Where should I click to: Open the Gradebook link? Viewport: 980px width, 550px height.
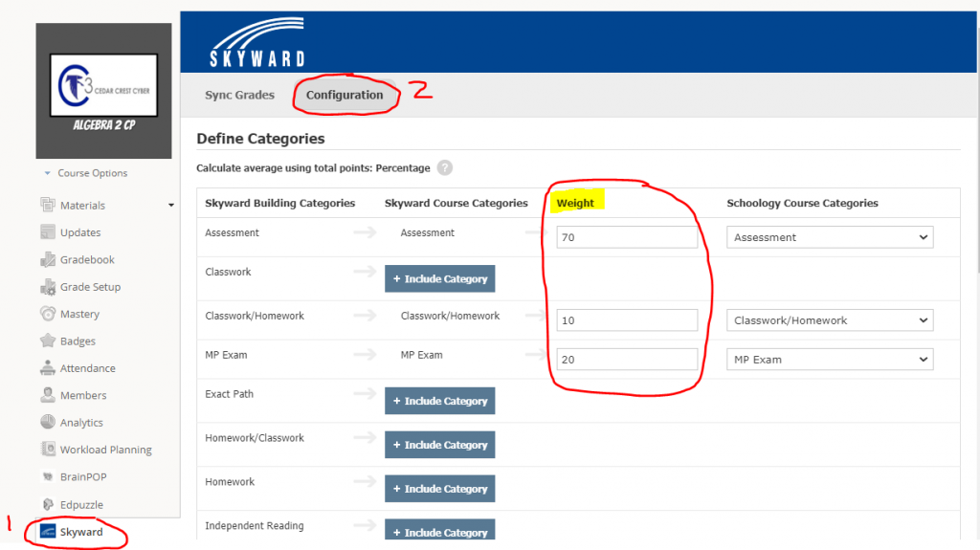[87, 259]
